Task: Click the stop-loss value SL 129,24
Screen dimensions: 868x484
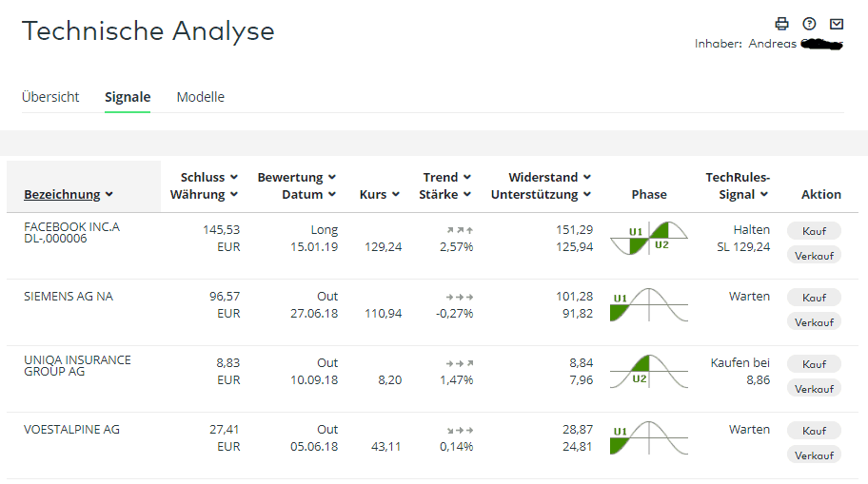Action: click(743, 246)
